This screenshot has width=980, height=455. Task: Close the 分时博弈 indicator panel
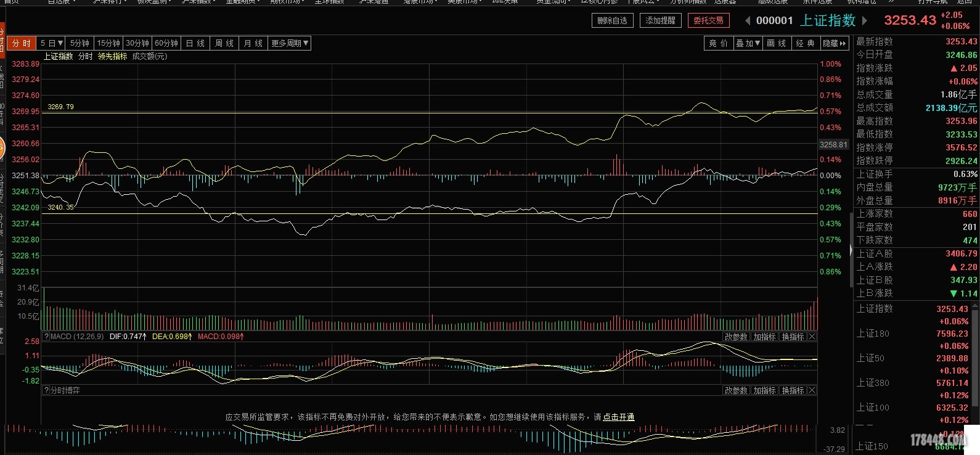(812, 390)
